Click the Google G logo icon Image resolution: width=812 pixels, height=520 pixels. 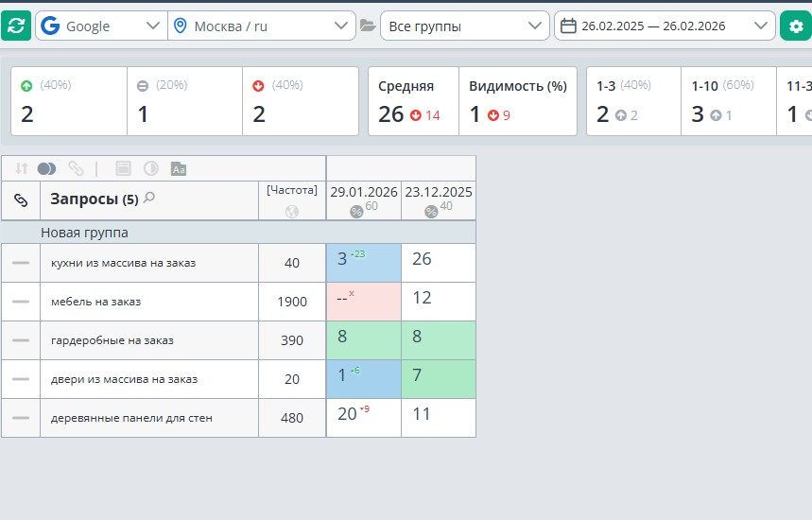(x=50, y=26)
